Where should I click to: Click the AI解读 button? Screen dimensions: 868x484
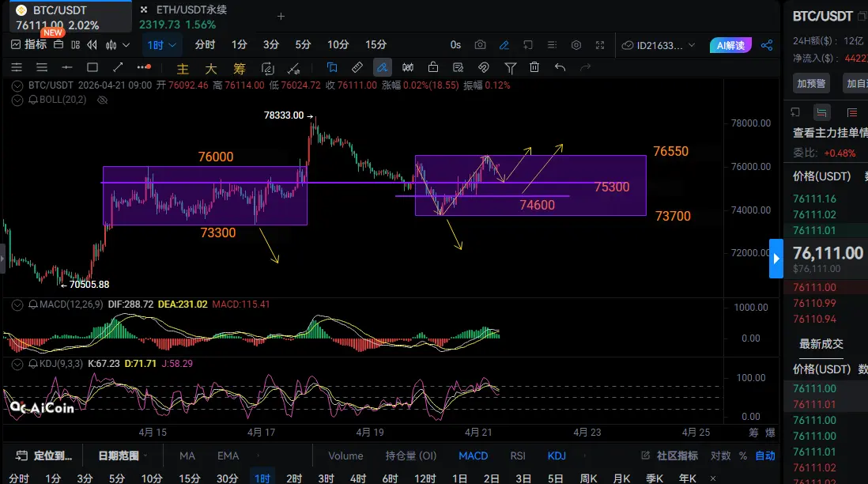click(730, 45)
